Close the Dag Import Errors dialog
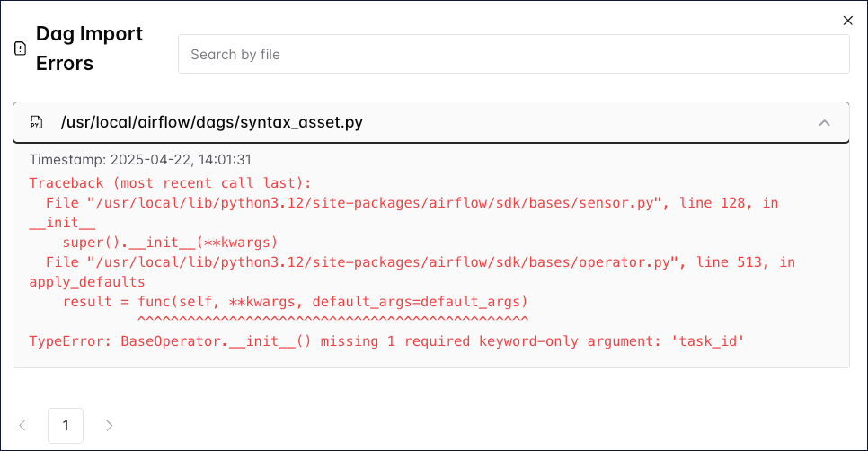868x451 pixels. 847,21
